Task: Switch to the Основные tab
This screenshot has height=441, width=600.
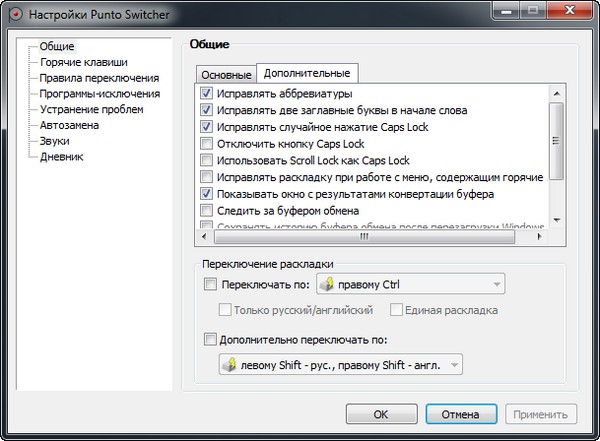Action: tap(225, 75)
